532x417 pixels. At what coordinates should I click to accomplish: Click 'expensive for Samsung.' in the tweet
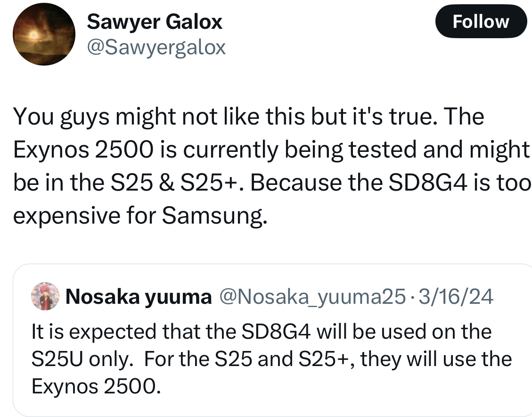(140, 216)
